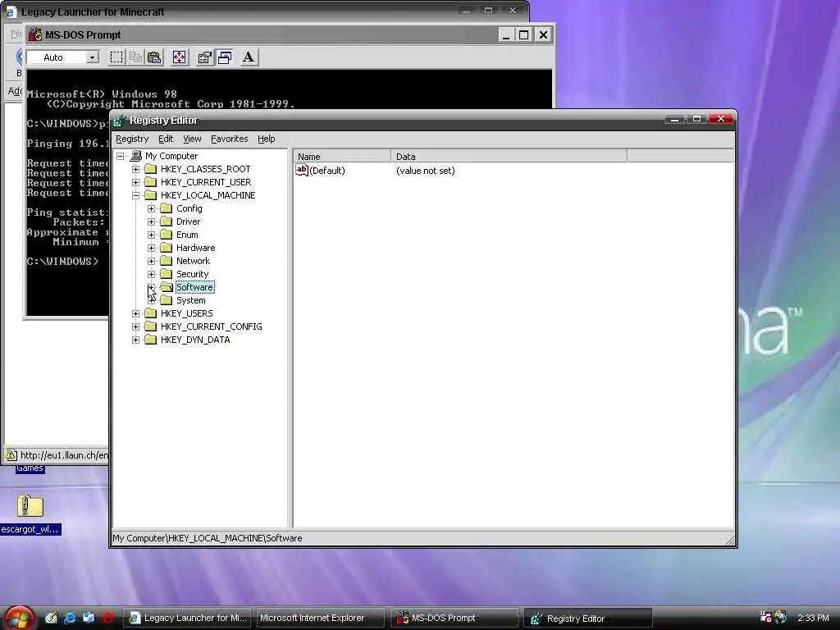Expand the Config subkey
The image size is (840, 630).
click(152, 208)
